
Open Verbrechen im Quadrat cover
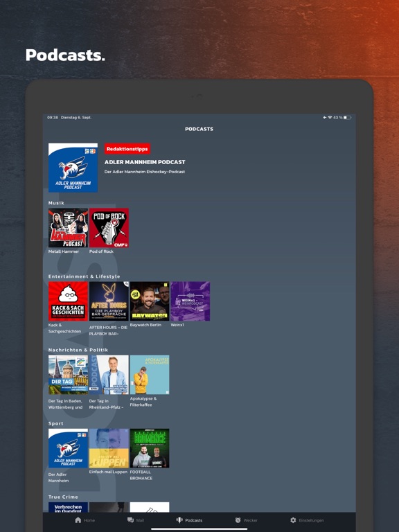[68, 507]
